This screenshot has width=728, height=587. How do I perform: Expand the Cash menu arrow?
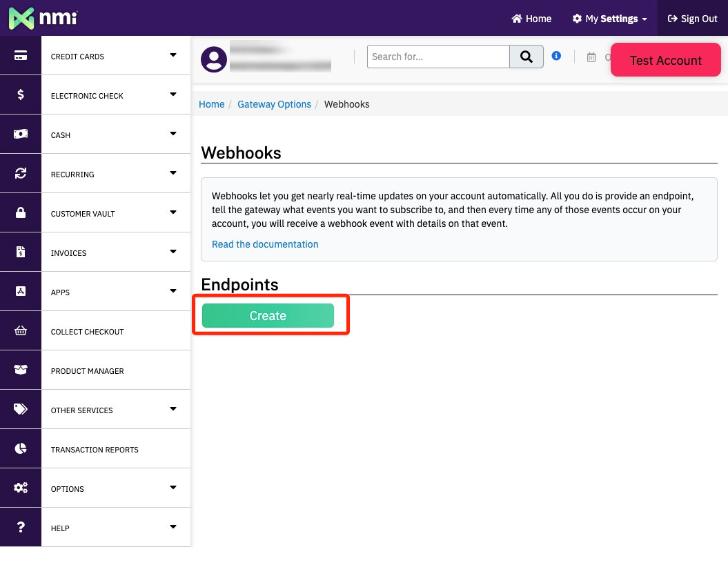click(x=173, y=134)
